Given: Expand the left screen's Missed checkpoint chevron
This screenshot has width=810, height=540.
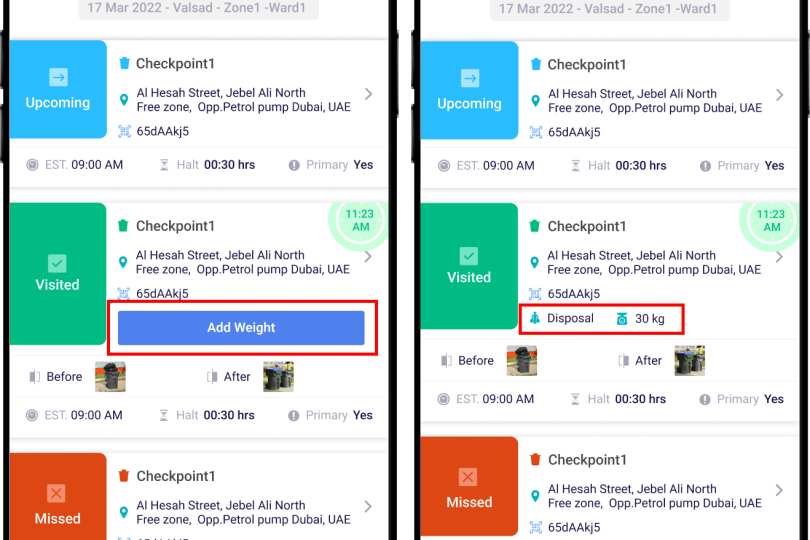Looking at the screenshot, I should 368,506.
